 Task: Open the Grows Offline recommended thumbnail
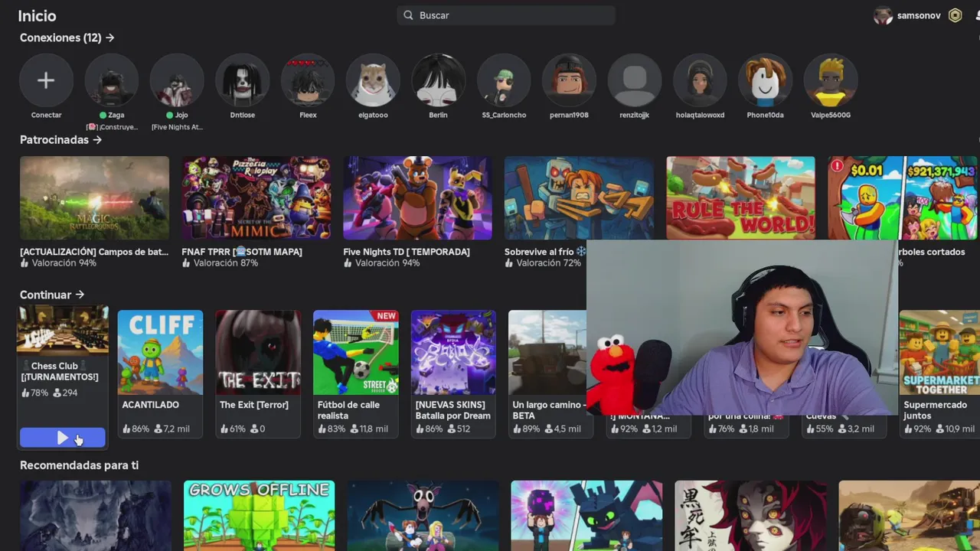[x=259, y=516]
